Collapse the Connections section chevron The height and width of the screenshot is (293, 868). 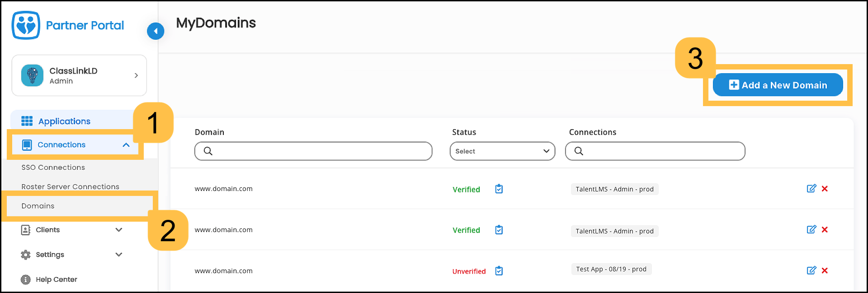pyautogui.click(x=126, y=145)
